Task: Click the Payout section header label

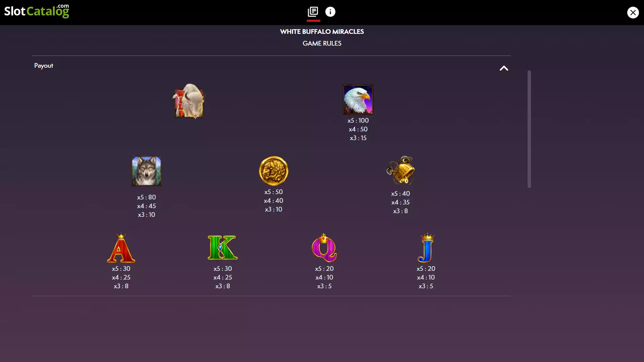Action: pos(44,66)
